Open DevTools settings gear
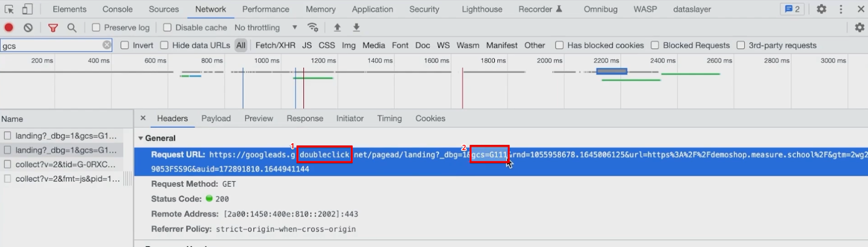The image size is (868, 247). 821,9
